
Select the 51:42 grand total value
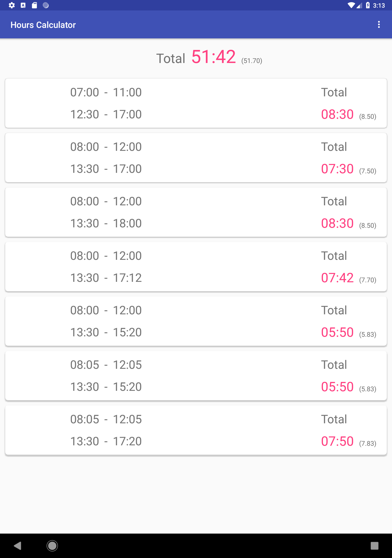[213, 57]
